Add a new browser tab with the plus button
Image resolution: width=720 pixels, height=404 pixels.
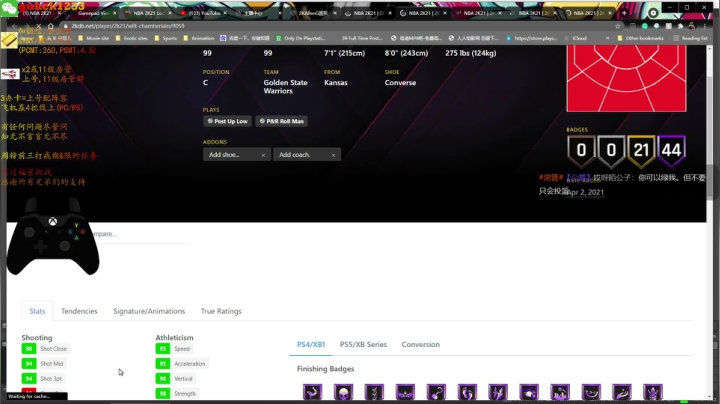click(x=624, y=13)
